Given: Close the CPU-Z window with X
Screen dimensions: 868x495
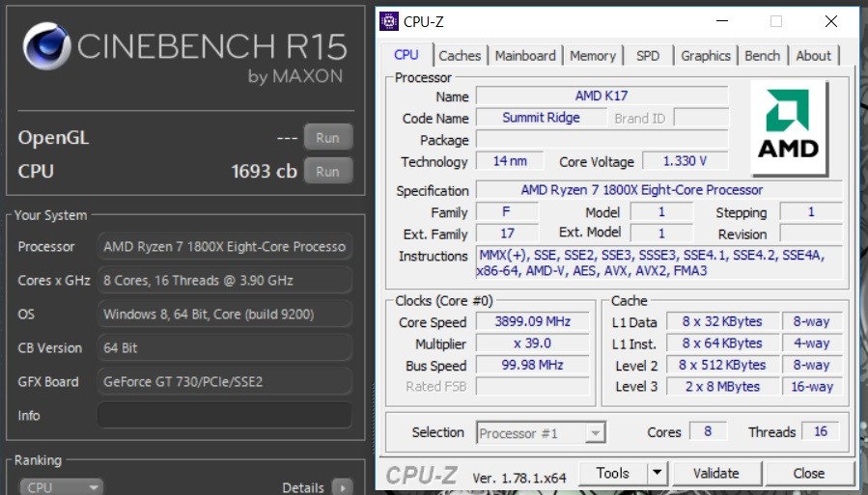Looking at the screenshot, I should pyautogui.click(x=831, y=21).
